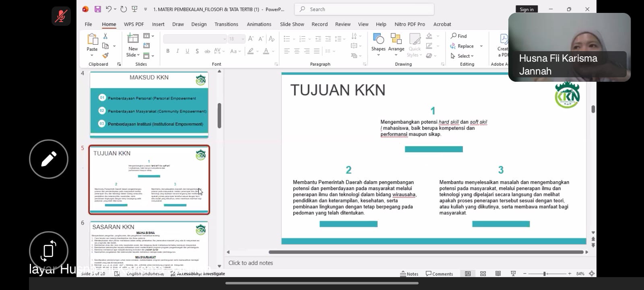Toggle the Notes pane in status bar
Viewport: 644px width, 290px height.
(x=409, y=274)
